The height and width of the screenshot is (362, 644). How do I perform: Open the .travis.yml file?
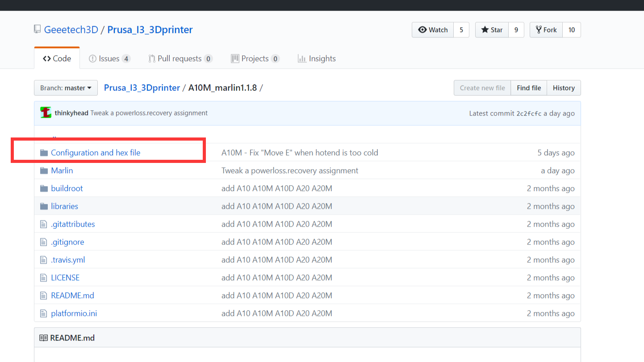click(68, 260)
